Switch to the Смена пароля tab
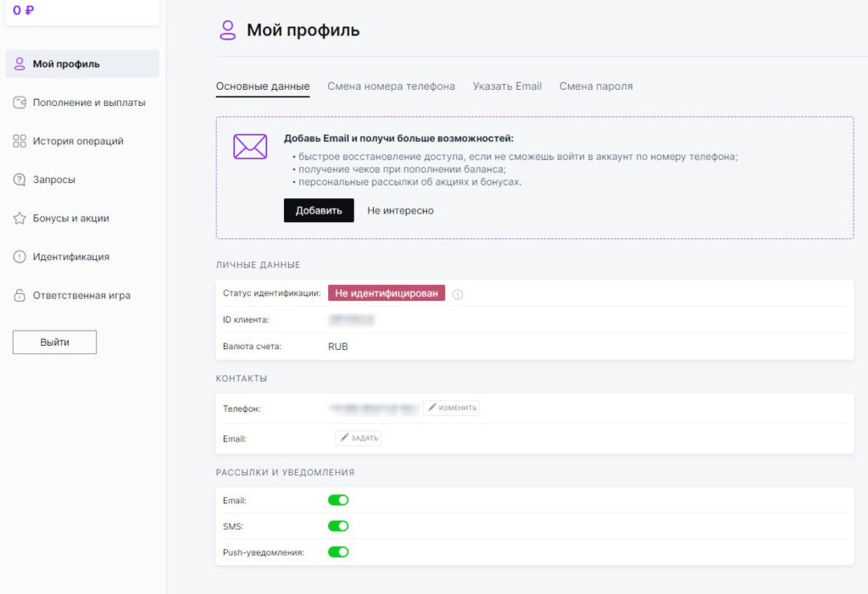868x594 pixels. [596, 86]
